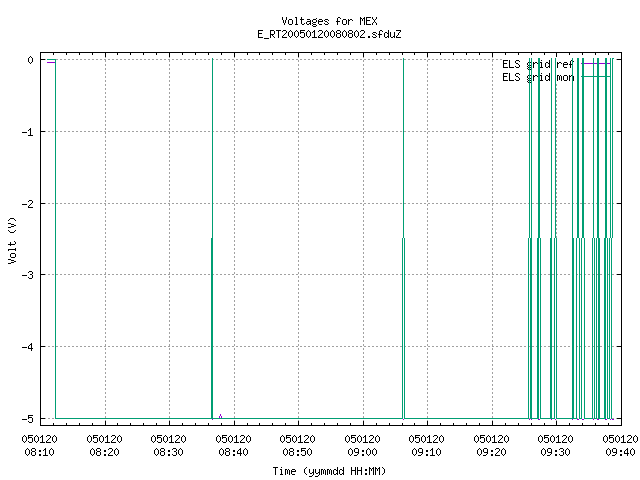Click the small purple blip near 08:38
This screenshot has width=640, height=480.
(220, 416)
